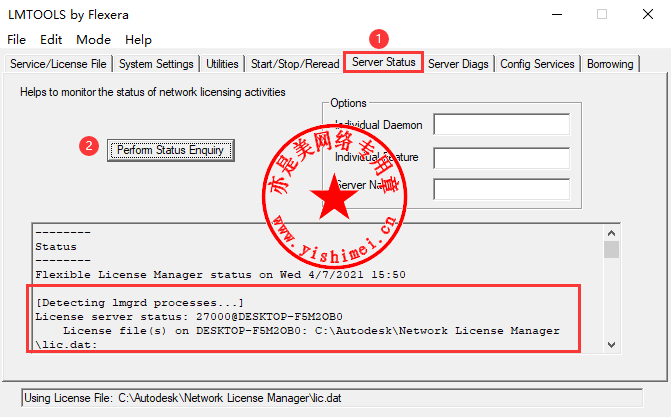
Task: Click the 'Using License File' status bar text
Action: pyautogui.click(x=183, y=398)
